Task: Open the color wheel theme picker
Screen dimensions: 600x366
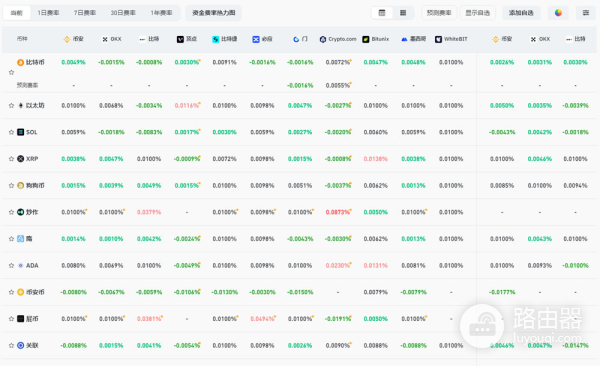Action: coord(558,13)
